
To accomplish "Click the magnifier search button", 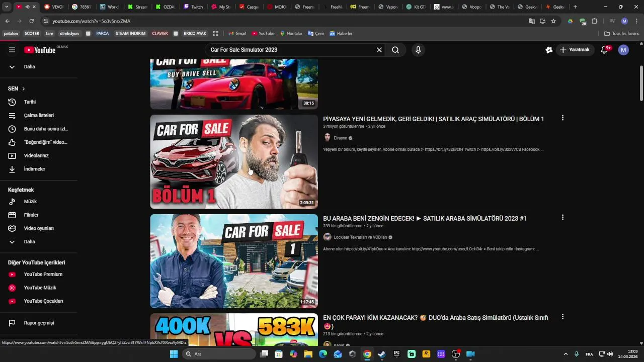I will pos(395,50).
